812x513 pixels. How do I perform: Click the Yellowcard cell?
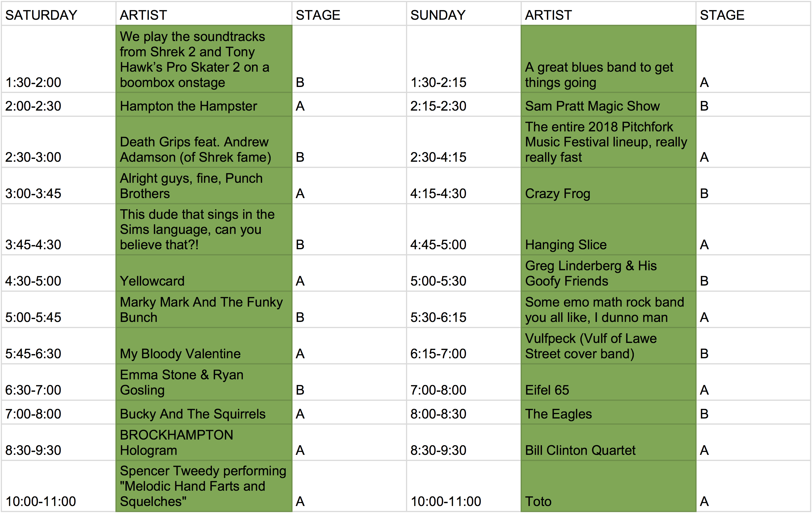(204, 273)
